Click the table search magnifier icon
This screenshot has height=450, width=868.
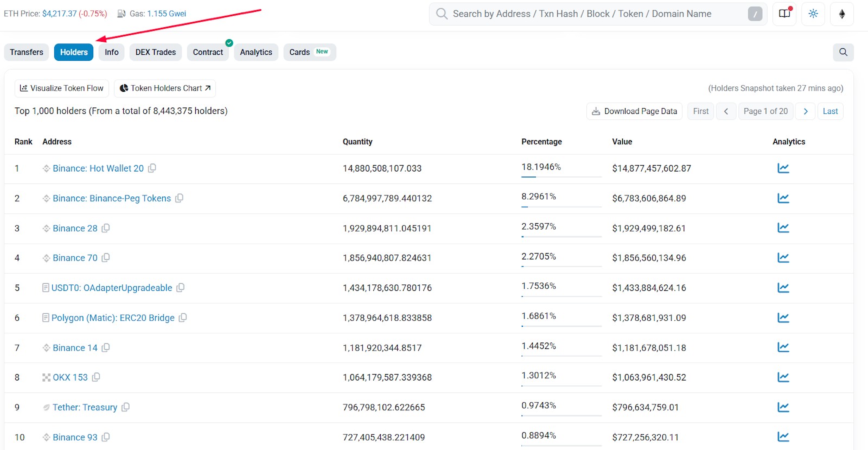coord(843,52)
